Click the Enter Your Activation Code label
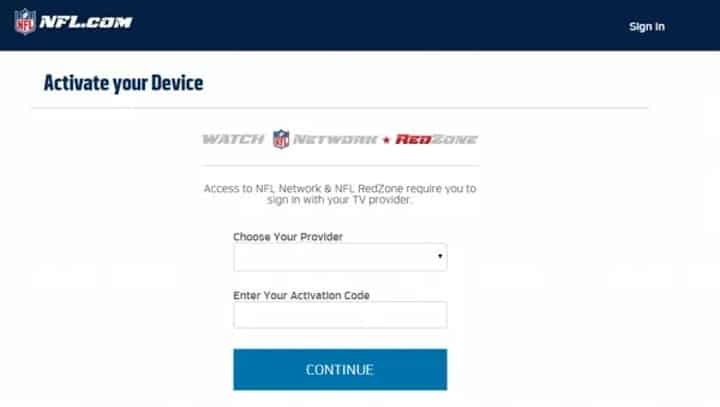 click(x=301, y=295)
